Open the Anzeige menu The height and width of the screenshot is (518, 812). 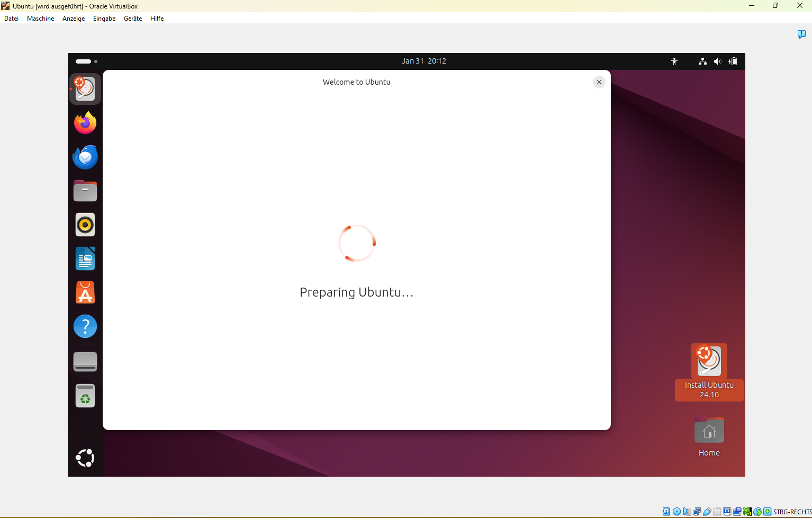pyautogui.click(x=74, y=19)
